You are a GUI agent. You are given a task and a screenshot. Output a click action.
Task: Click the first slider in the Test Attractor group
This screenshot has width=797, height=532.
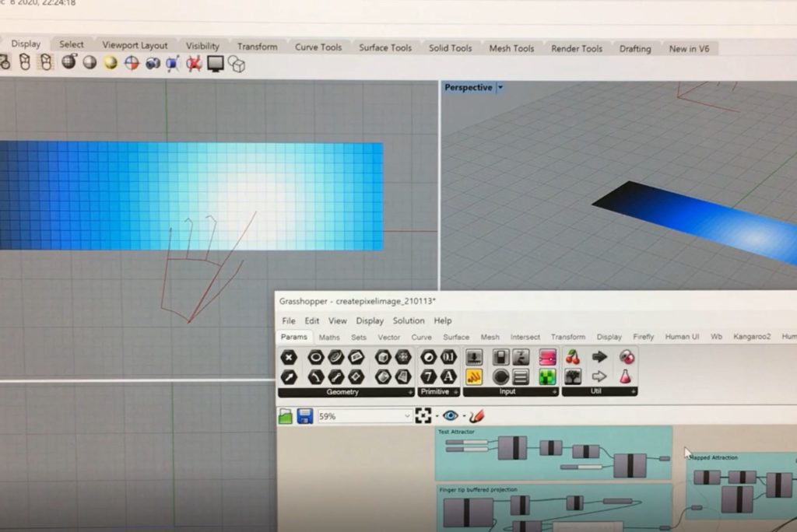(x=467, y=443)
